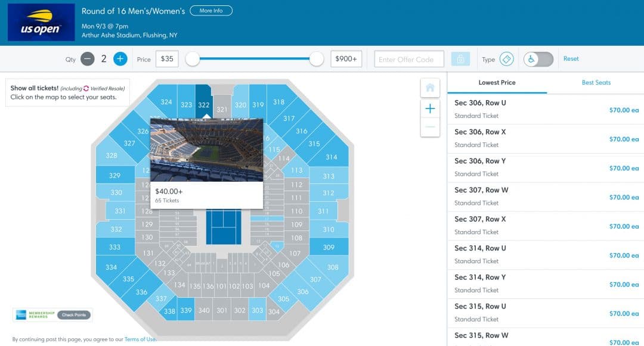This screenshot has width=644, height=346.
Task: Click section 322 on the seating map
Action: coord(204,104)
